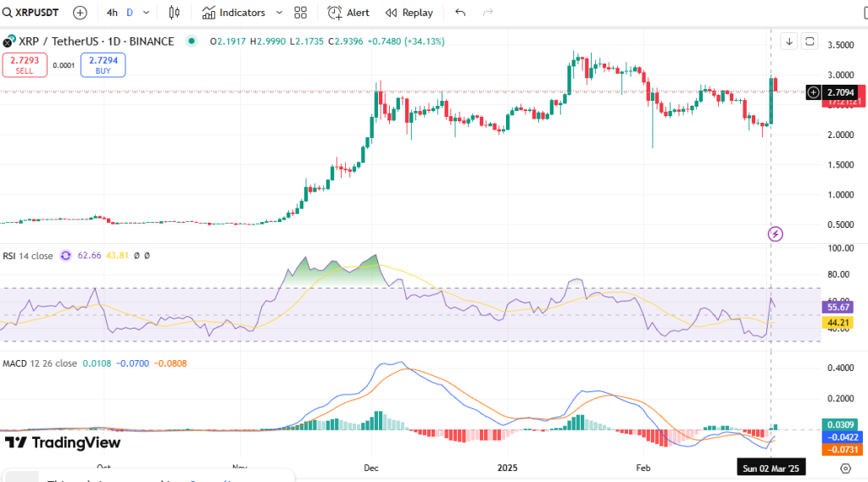
Task: Create a new Alert
Action: pos(348,13)
